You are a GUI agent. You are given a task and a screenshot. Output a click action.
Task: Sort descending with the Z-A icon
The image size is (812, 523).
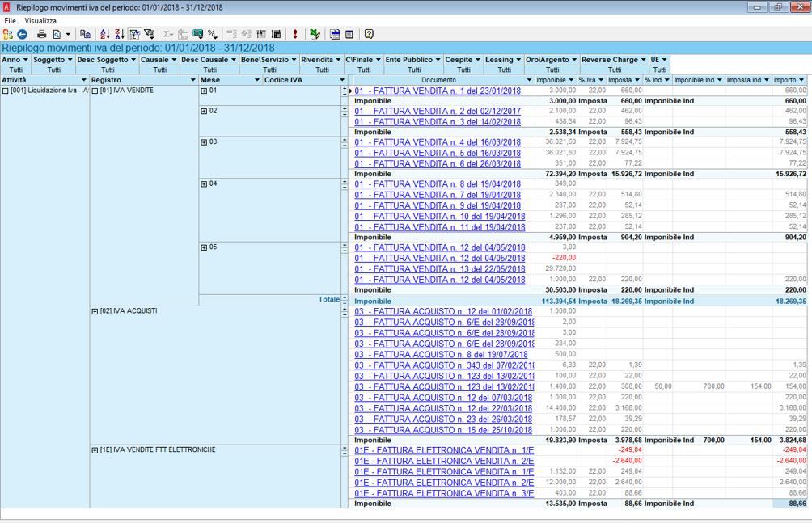pyautogui.click(x=120, y=34)
